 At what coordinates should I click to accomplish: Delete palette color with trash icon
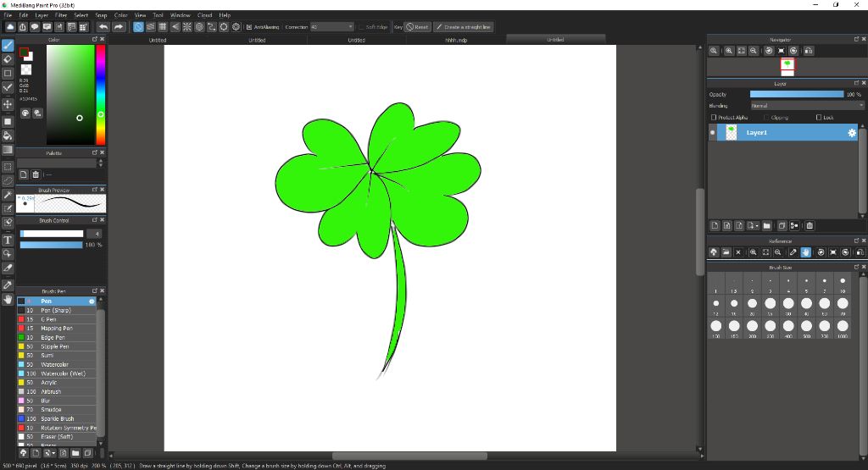point(36,174)
